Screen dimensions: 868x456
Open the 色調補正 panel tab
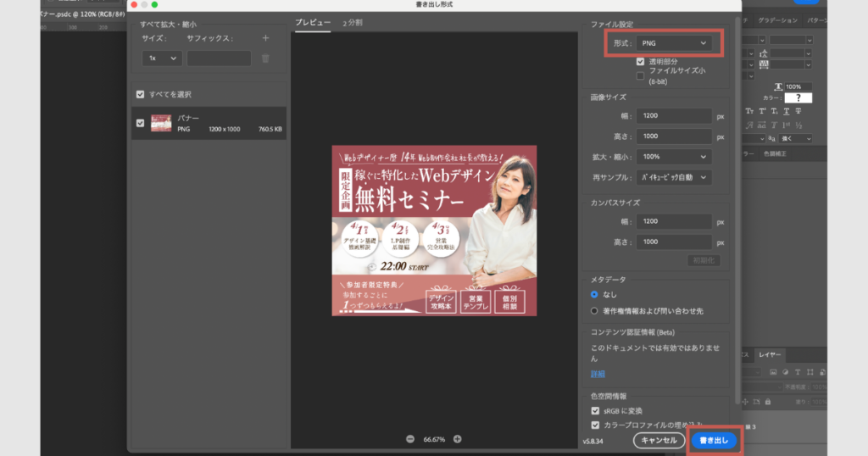click(775, 154)
